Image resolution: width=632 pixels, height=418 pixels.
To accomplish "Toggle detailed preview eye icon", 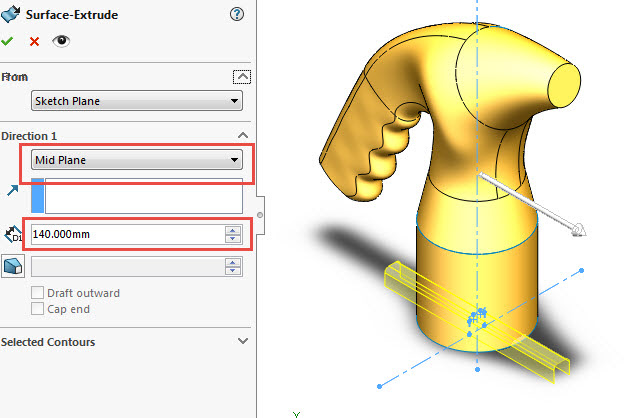I will click(x=61, y=41).
